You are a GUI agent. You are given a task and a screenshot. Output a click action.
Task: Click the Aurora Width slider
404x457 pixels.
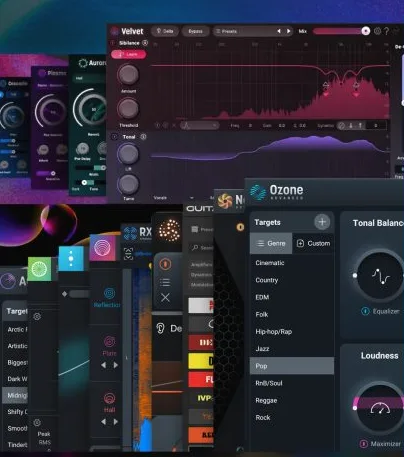point(90,168)
